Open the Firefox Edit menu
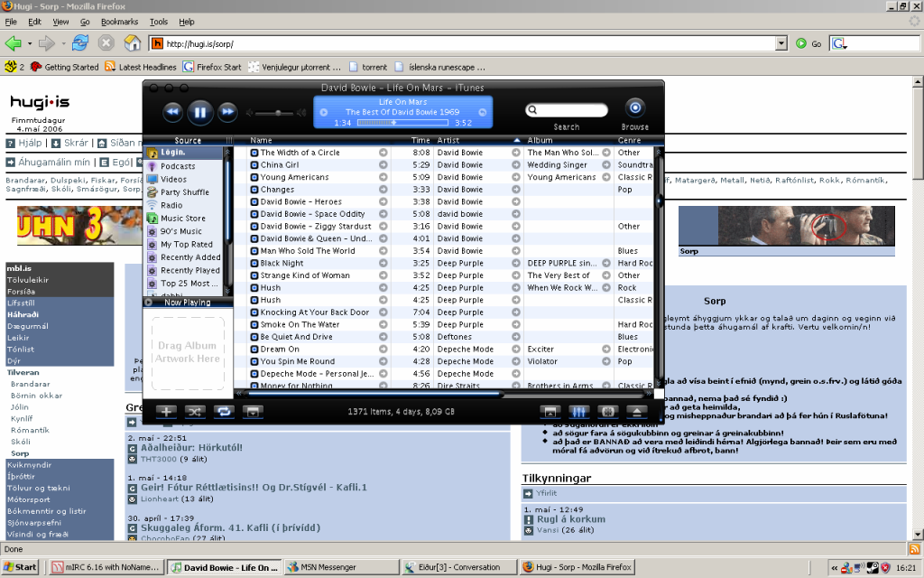This screenshot has width=924, height=578. pos(35,22)
